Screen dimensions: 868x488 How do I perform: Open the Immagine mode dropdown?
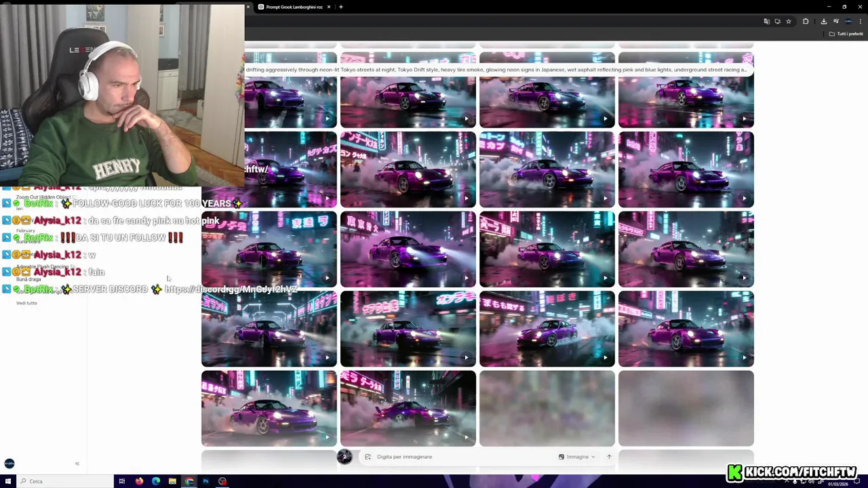click(x=577, y=457)
